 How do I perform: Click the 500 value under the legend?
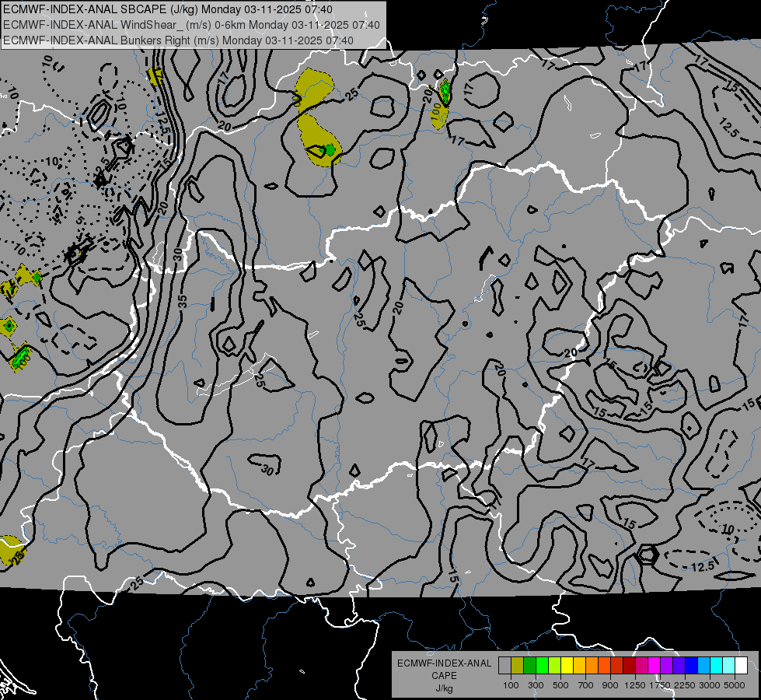(560, 685)
